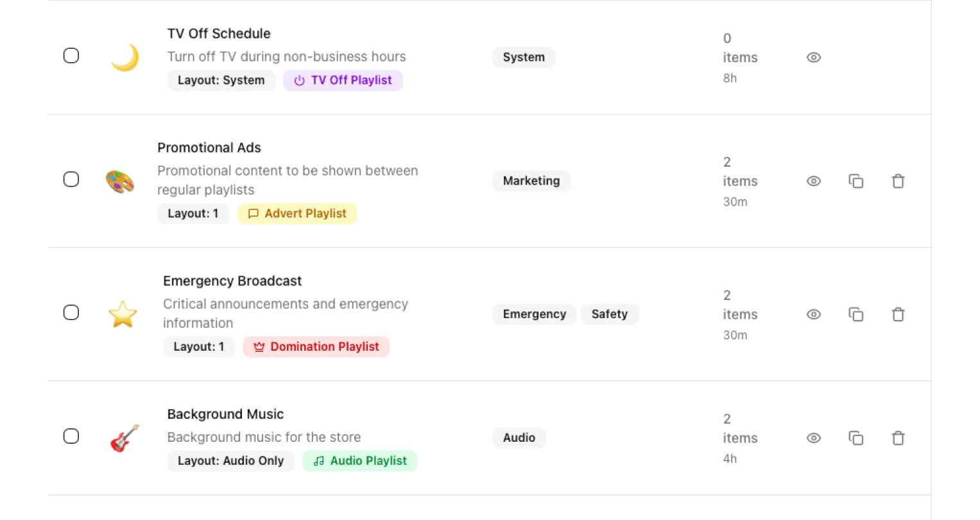The height and width of the screenshot is (520, 980).
Task: Preview the TV Off Schedule playlist
Action: point(813,58)
